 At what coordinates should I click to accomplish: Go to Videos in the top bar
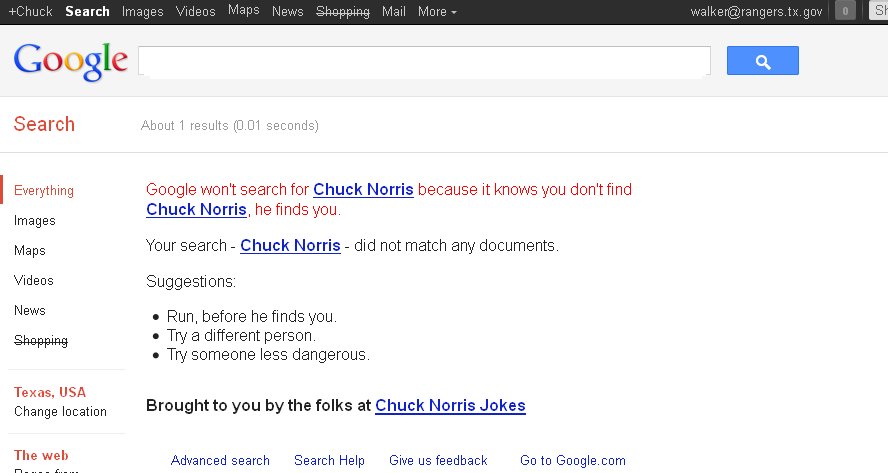tap(195, 12)
